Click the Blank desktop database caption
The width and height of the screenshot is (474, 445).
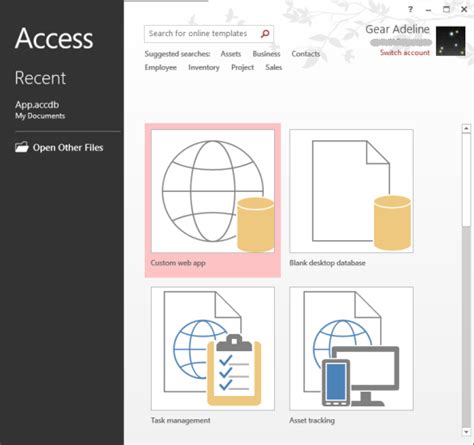pos(327,263)
